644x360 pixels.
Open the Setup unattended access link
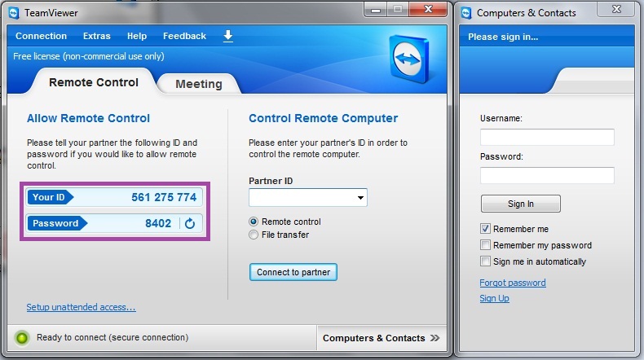pos(81,307)
